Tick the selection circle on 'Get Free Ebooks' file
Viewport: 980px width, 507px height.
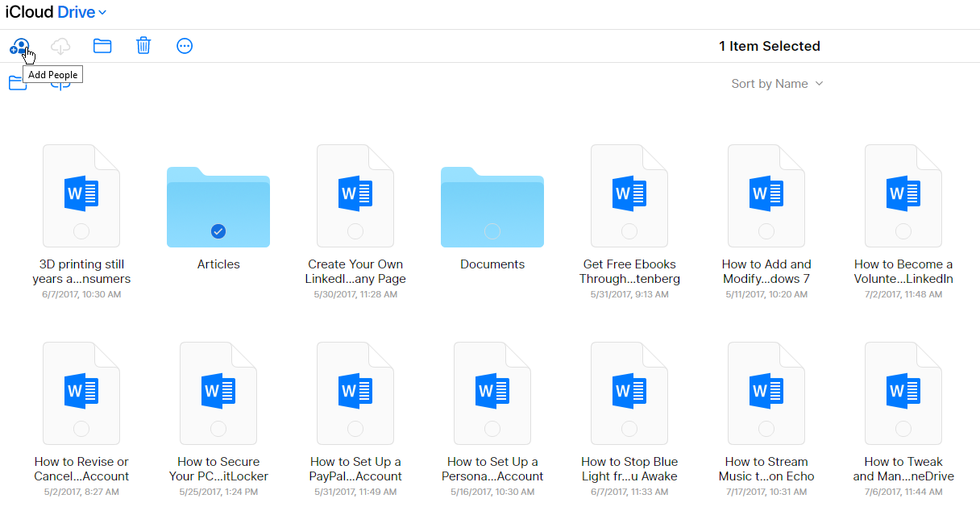pyautogui.click(x=629, y=231)
